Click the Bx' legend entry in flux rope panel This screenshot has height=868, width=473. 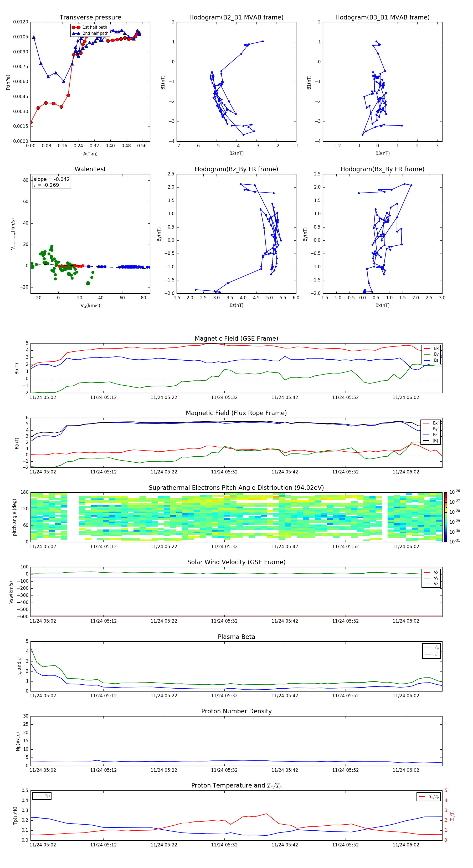[x=431, y=423]
